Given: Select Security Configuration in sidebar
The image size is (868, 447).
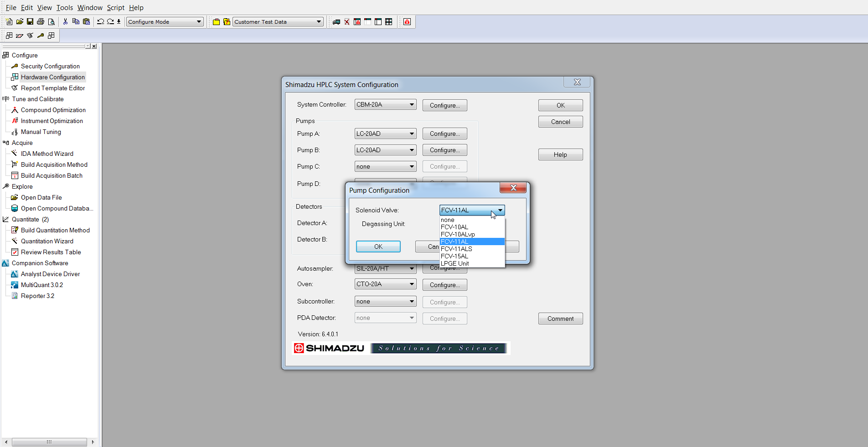Looking at the screenshot, I should click(x=50, y=66).
